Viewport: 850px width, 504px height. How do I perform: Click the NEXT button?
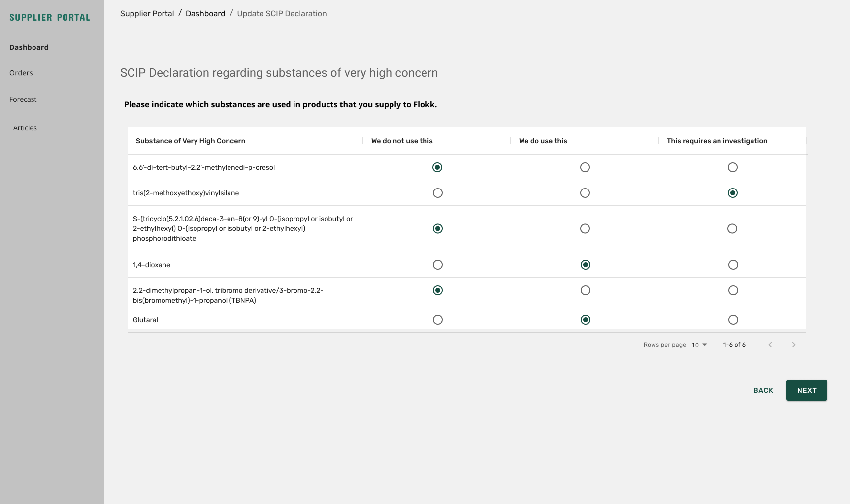[x=806, y=390]
